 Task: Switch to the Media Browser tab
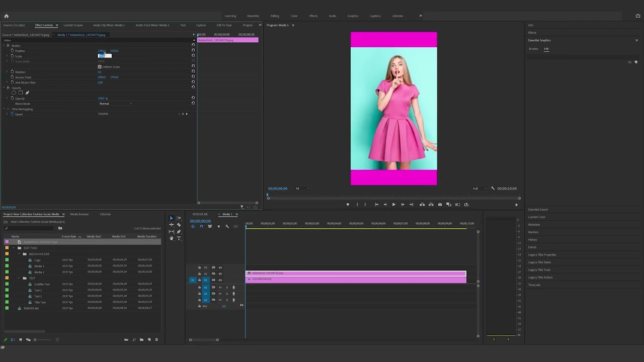[79, 214]
